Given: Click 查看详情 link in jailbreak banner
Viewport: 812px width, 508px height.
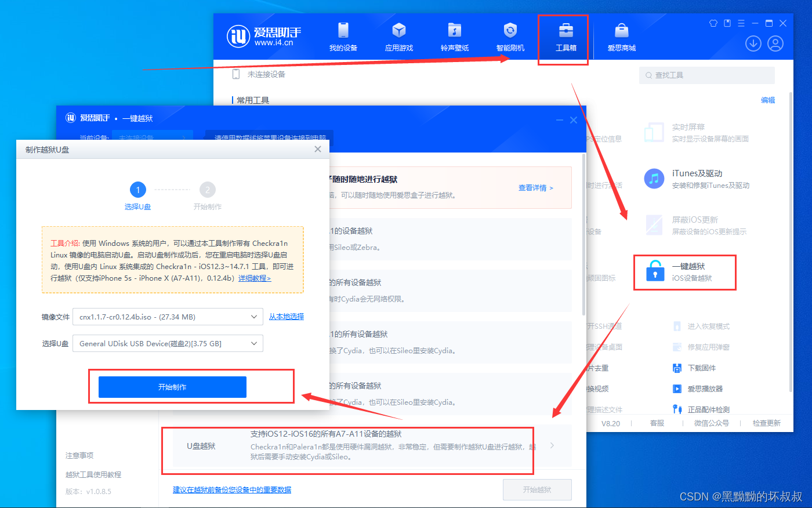Looking at the screenshot, I should pos(535,188).
